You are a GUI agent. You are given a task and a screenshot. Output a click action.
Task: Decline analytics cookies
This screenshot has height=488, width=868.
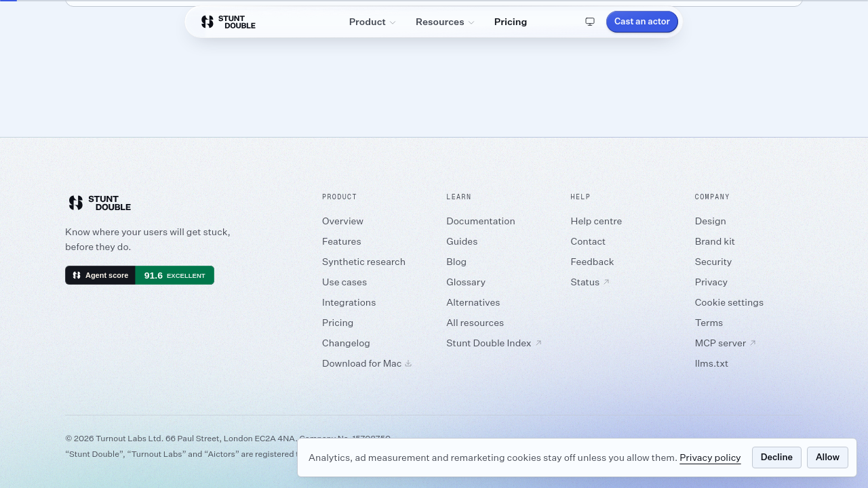[x=776, y=457]
